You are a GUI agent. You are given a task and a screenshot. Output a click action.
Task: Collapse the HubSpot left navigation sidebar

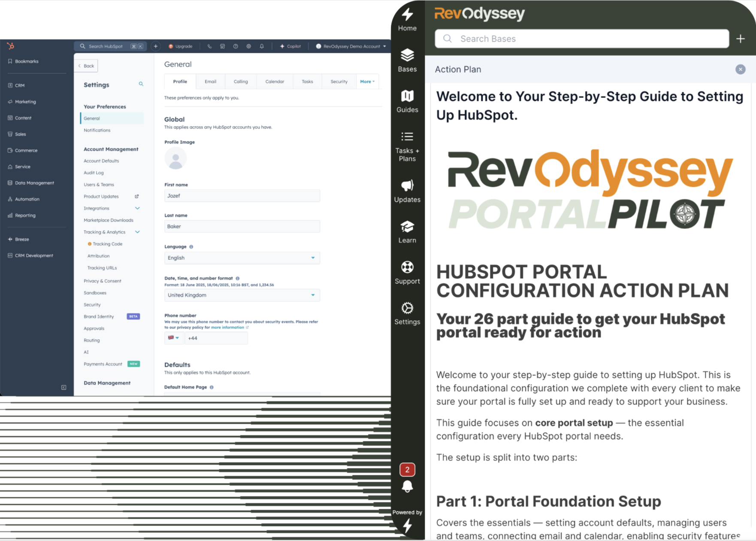(64, 387)
